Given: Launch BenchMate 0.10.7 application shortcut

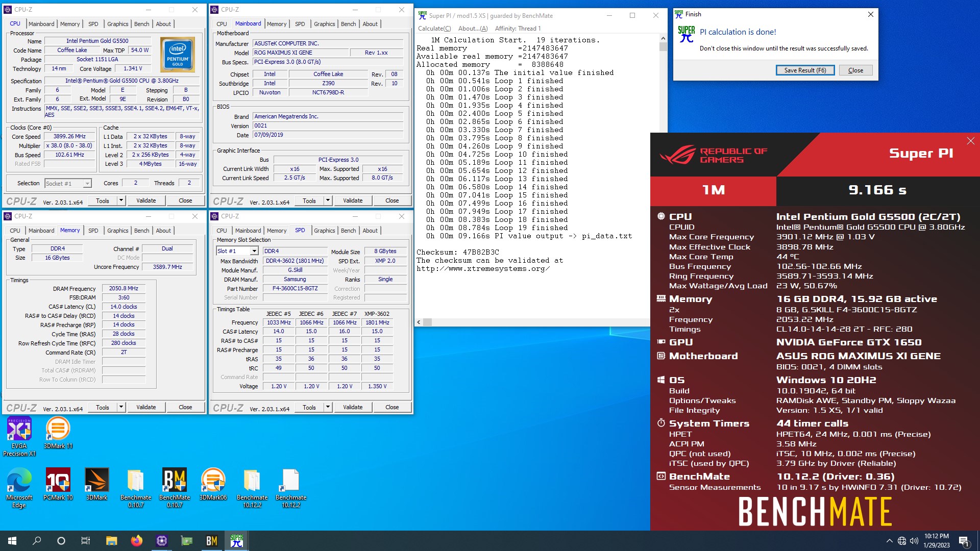Looking at the screenshot, I should point(175,488).
